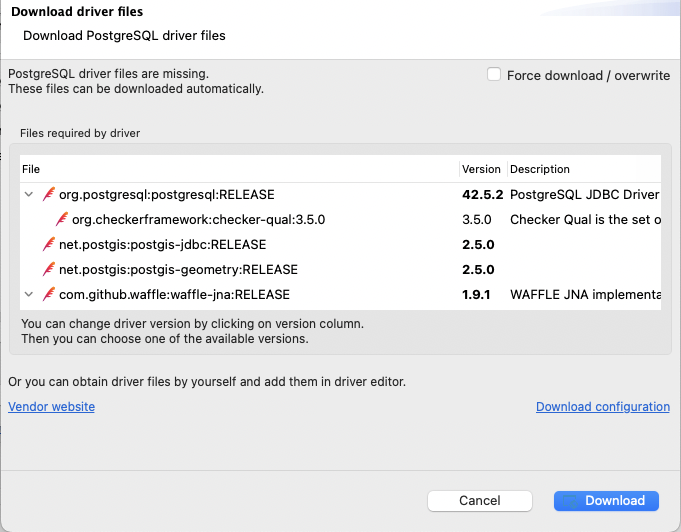
Task: Open the Download configuration link
Action: click(x=603, y=407)
